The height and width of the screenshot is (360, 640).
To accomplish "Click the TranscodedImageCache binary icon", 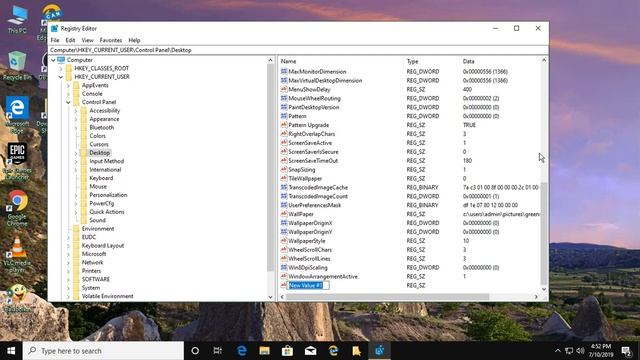I will pyautogui.click(x=284, y=187).
